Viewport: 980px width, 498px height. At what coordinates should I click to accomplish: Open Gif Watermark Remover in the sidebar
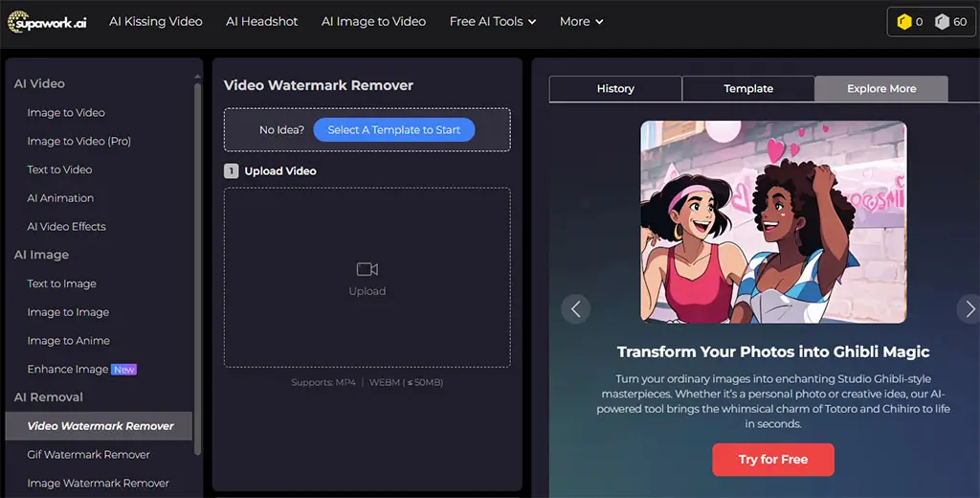click(x=88, y=455)
